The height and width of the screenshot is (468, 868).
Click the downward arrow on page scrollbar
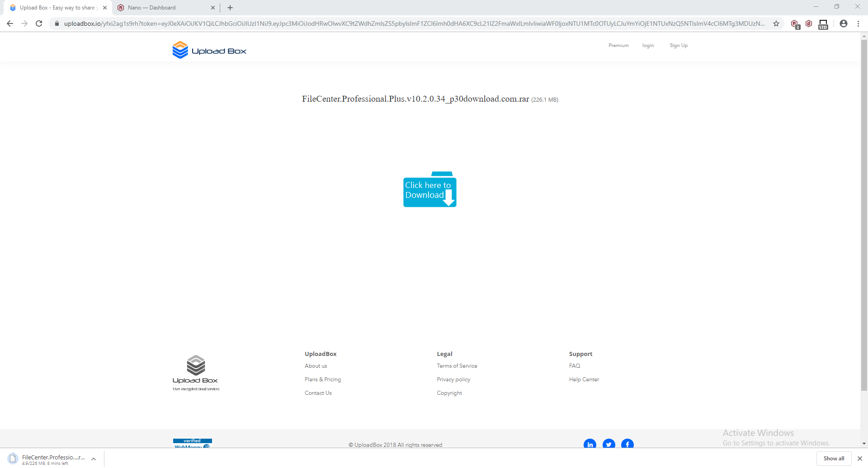click(864, 444)
